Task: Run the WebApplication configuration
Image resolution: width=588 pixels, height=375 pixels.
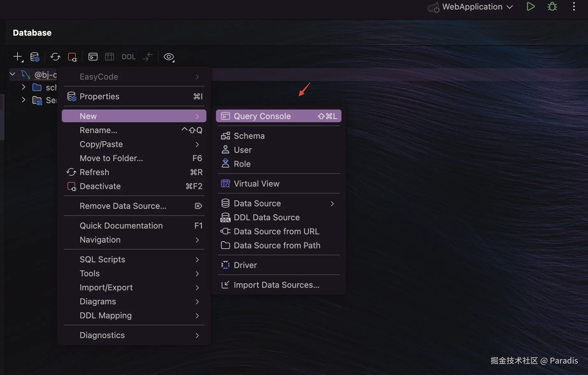Action: [x=530, y=7]
